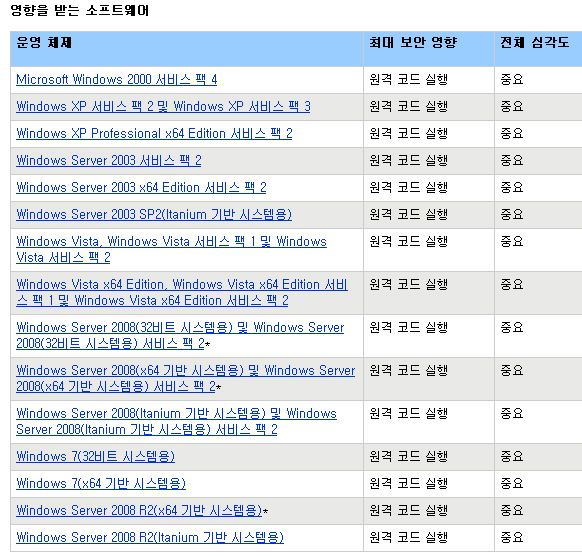Open Windows Vista x64 Edition link
The image size is (582, 557).
pyautogui.click(x=182, y=292)
